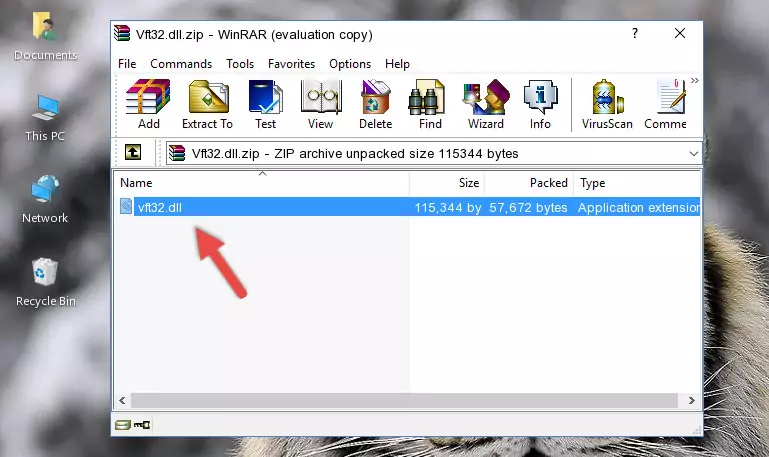Screen dimensions: 769x457
Task: Click the archive icon in address bar
Action: tap(177, 153)
